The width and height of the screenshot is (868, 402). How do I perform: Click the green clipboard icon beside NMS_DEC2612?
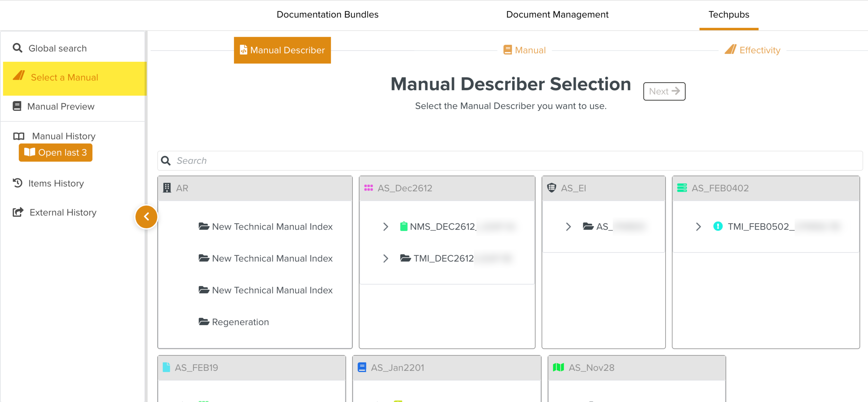coord(403,226)
